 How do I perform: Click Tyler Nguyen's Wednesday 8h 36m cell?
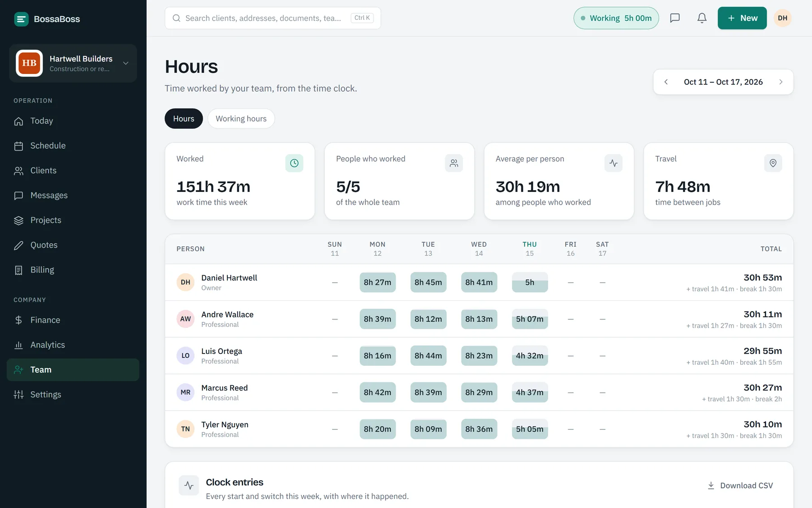point(479,429)
